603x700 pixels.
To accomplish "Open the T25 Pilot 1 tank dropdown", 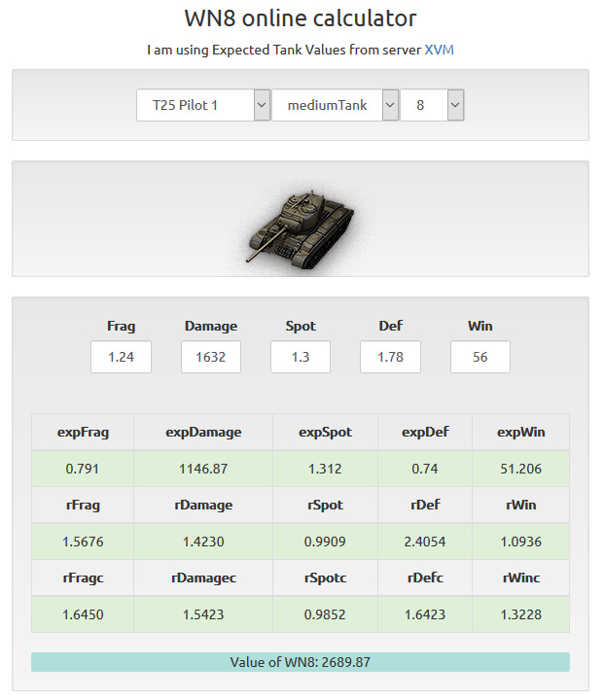I will [x=203, y=105].
